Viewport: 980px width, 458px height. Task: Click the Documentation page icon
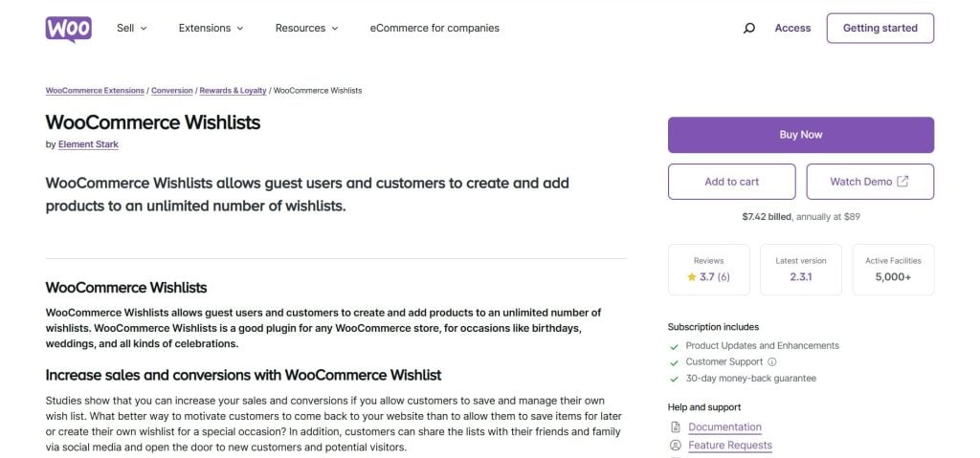tap(676, 427)
